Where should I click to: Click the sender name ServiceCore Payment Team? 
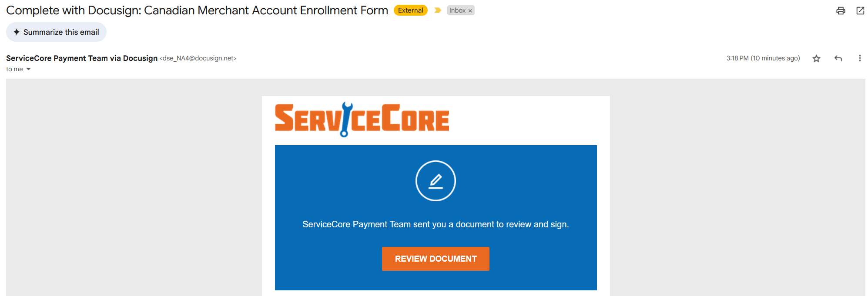57,58
